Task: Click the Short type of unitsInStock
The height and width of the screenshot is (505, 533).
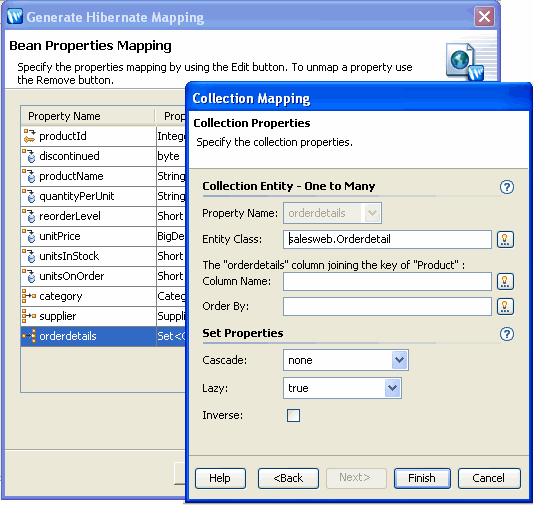Action: (x=170, y=256)
